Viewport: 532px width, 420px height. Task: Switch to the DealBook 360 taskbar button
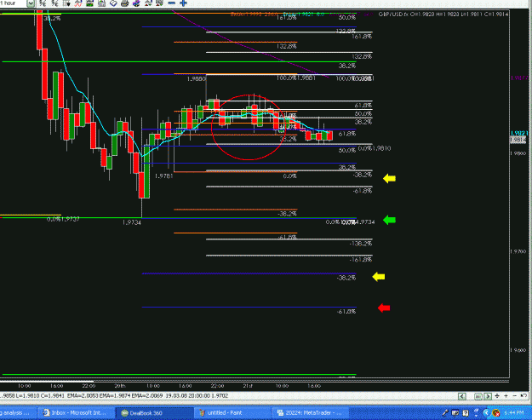pyautogui.click(x=154, y=413)
